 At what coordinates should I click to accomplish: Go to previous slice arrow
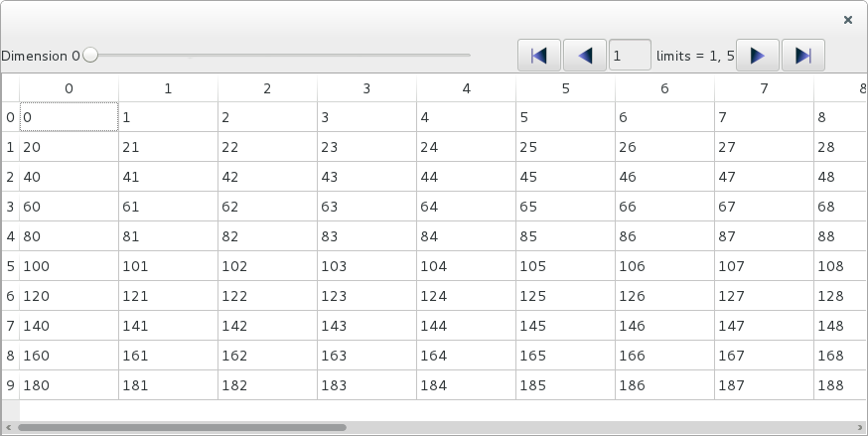coord(585,56)
